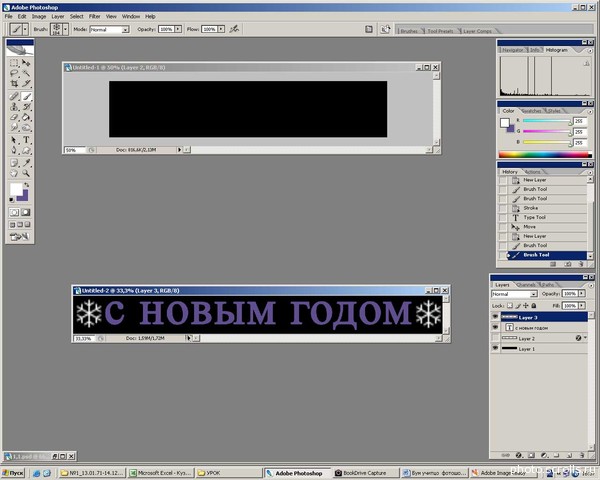Viewport: 600px width, 480px height.
Task: Open the Image menu
Action: coord(39,16)
